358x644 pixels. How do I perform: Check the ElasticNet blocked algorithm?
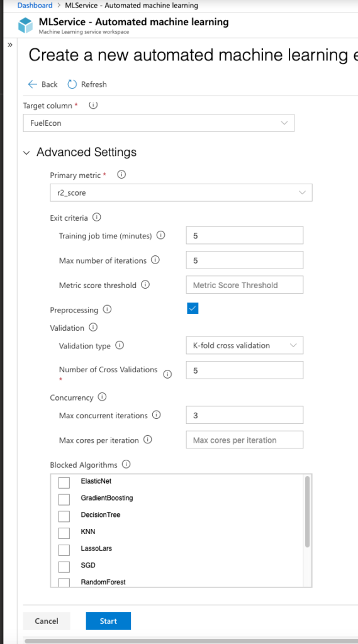pos(64,482)
